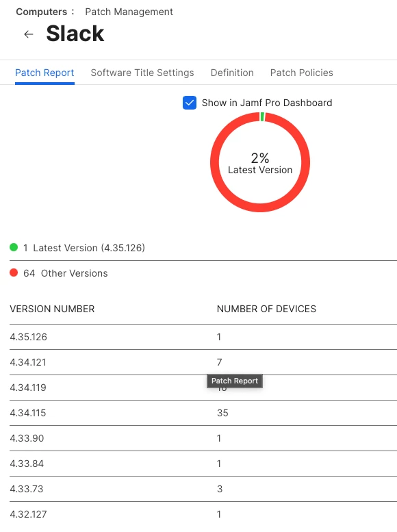Screen dimensions: 397x532
Task: Switch to the Patch Report tab
Action: tap(44, 73)
